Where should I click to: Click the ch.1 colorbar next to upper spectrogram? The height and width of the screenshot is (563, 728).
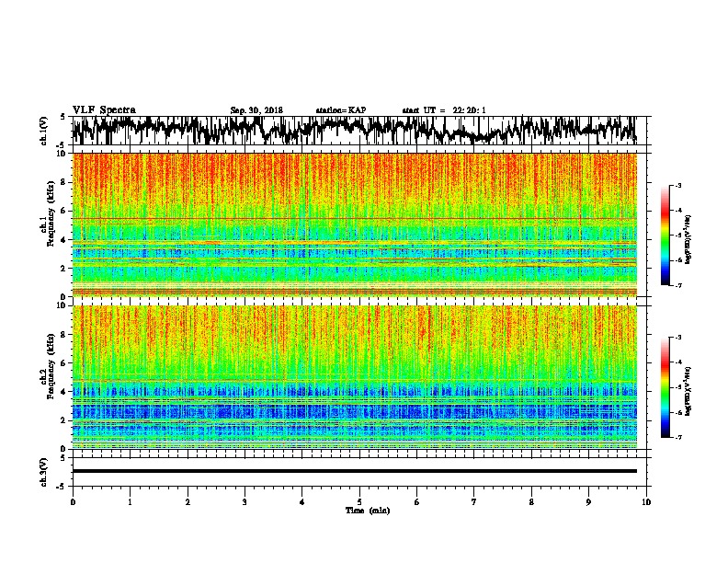(665, 236)
